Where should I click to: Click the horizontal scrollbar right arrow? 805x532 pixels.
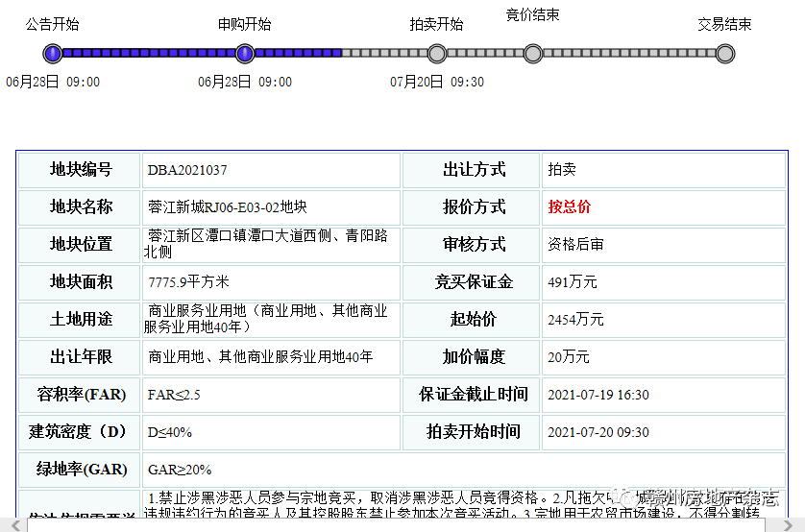pos(787,525)
